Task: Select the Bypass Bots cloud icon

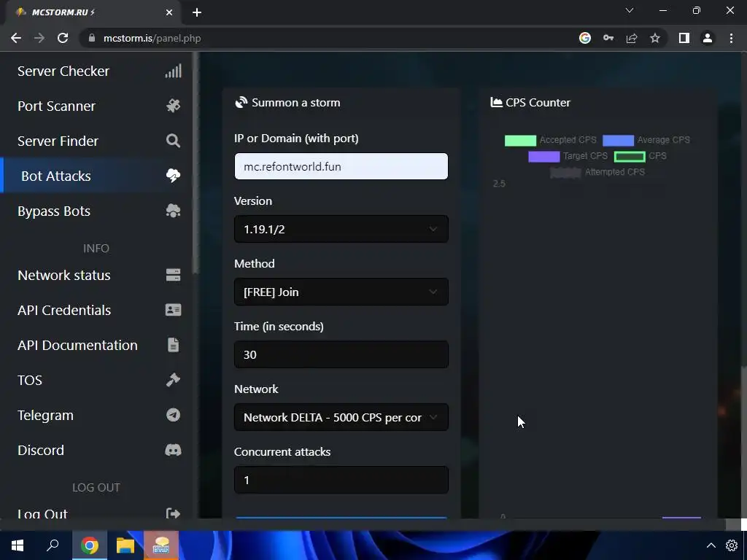Action: (x=173, y=211)
